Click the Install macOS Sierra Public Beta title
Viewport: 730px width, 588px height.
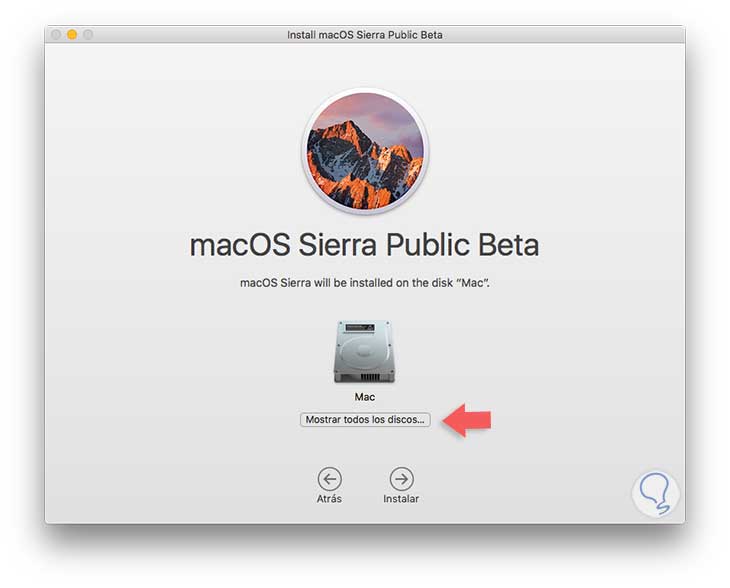(x=365, y=35)
